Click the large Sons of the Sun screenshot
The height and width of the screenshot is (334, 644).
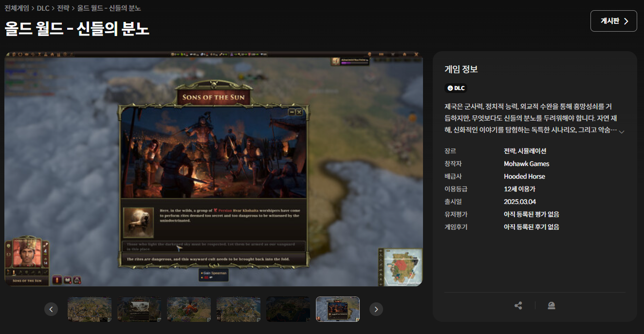click(x=214, y=168)
